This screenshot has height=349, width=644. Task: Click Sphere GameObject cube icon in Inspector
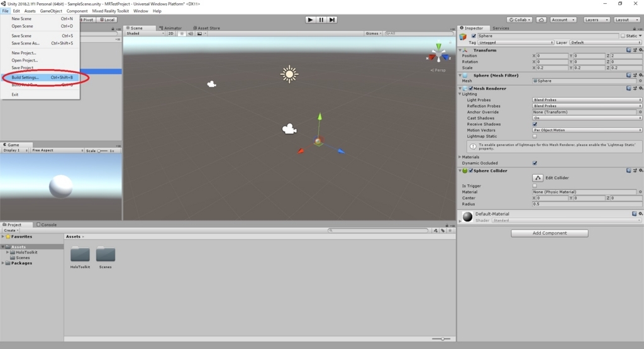pyautogui.click(x=464, y=36)
